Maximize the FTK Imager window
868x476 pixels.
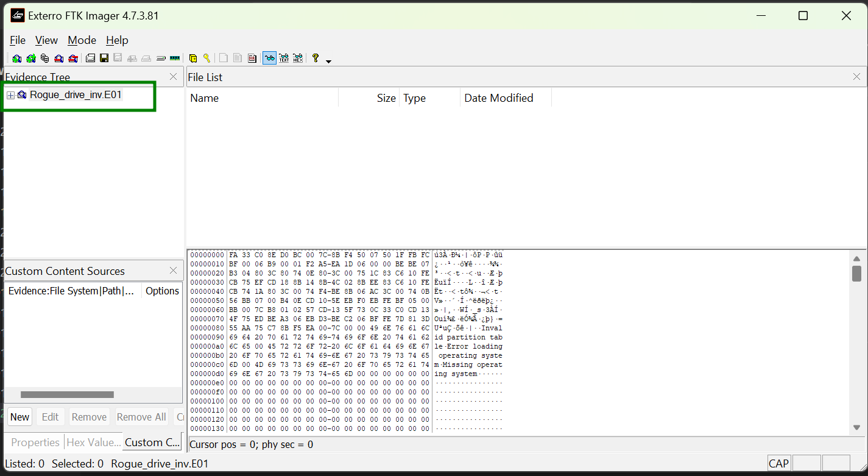point(803,16)
